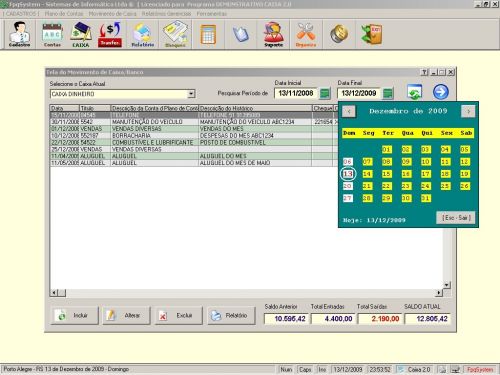Select the ALUGUEL DO MES DE MAIO row
The width and height of the screenshot is (500, 375).
click(x=194, y=163)
